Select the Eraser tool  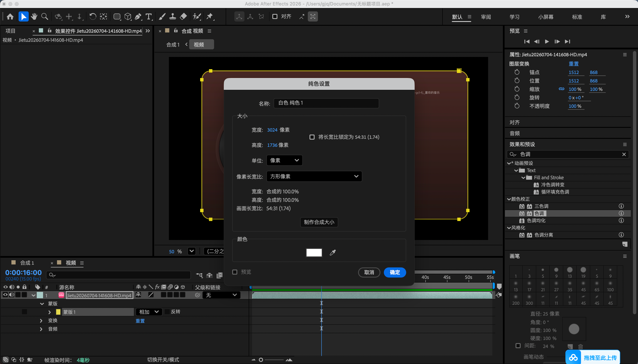click(x=183, y=16)
